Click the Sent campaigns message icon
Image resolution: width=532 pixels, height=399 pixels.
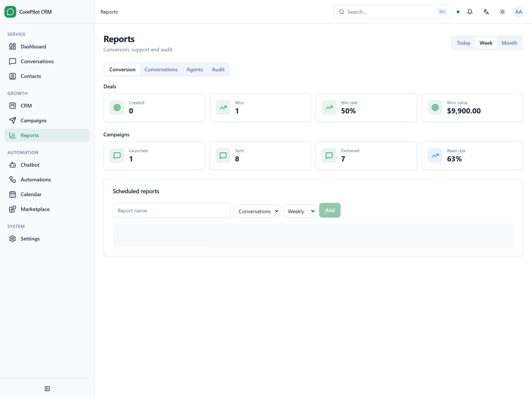223,156
